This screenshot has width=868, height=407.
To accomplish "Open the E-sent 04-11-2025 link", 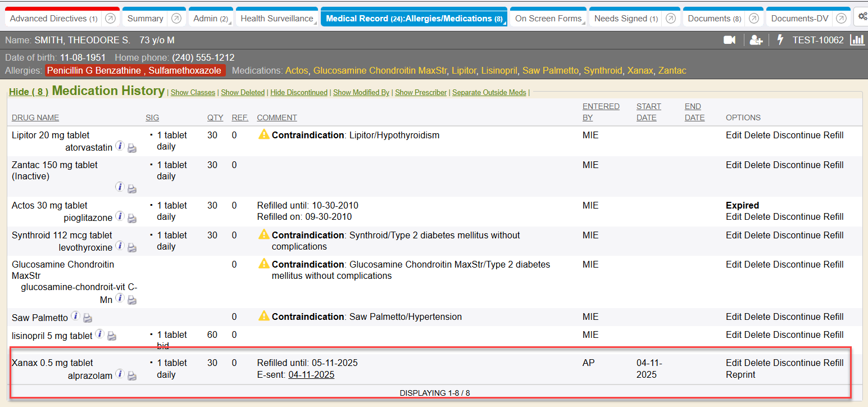I will point(311,374).
